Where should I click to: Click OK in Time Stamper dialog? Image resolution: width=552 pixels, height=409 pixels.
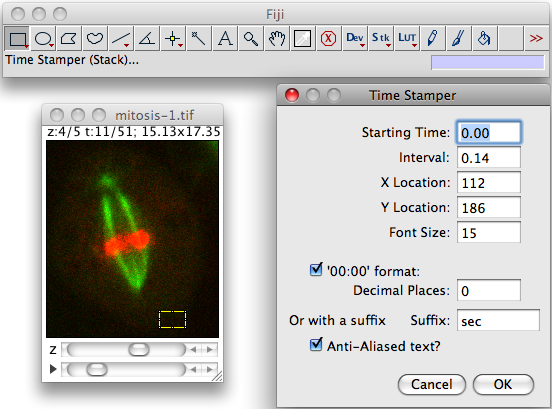point(503,384)
